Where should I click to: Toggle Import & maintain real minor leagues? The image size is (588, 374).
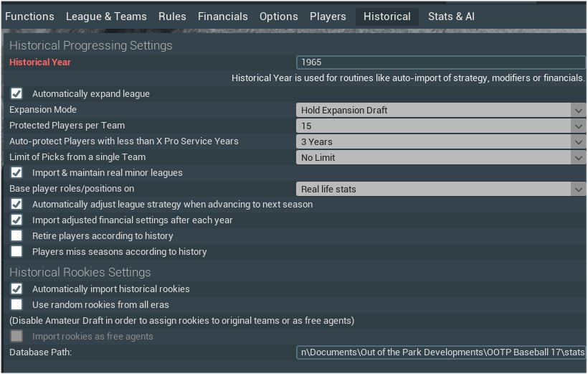[x=16, y=173]
